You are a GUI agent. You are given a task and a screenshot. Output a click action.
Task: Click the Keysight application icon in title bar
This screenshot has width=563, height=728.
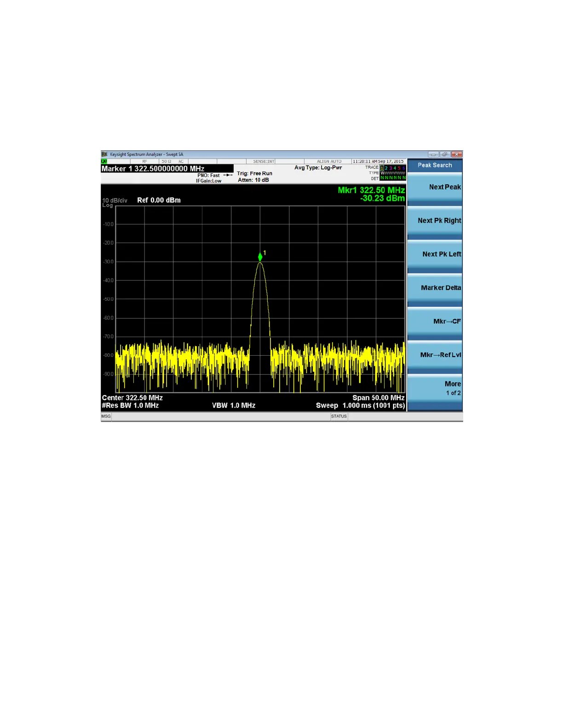tap(104, 154)
